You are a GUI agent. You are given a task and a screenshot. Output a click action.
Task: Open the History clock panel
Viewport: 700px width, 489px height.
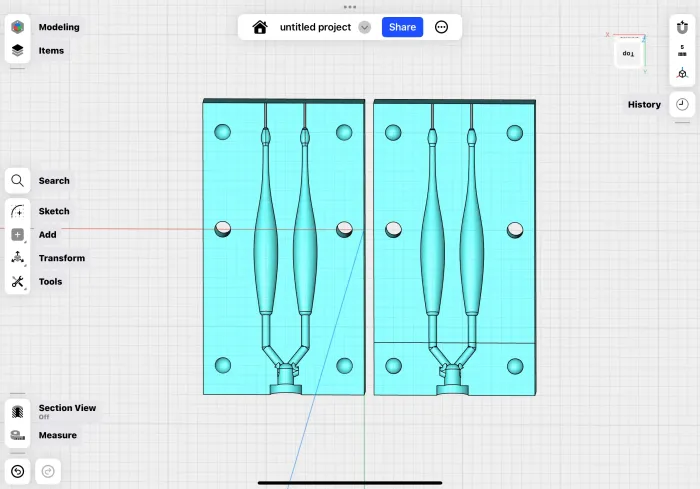click(682, 104)
